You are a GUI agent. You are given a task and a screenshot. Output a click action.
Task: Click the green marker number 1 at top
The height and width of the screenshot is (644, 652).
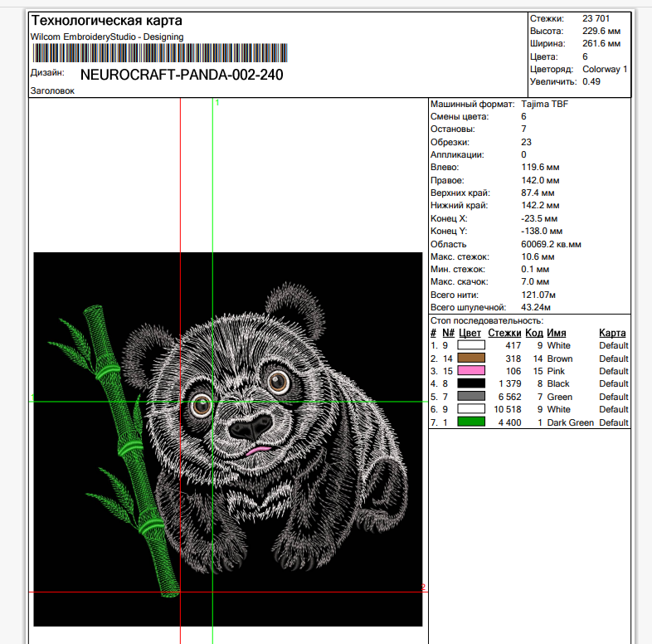pos(217,103)
